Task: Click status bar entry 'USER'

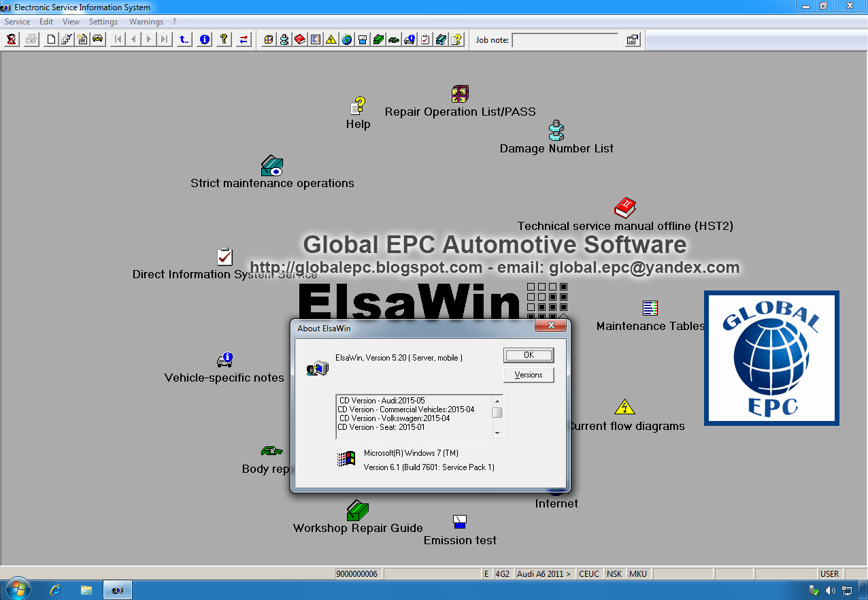Action: tap(829, 573)
